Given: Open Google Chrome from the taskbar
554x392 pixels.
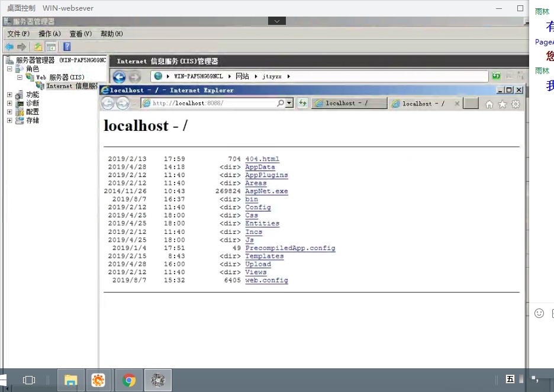Looking at the screenshot, I should click(129, 380).
